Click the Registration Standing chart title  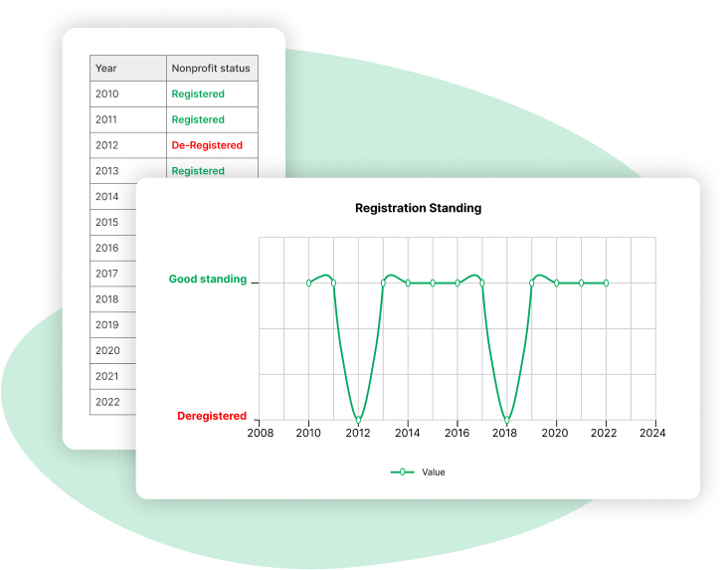click(x=418, y=208)
